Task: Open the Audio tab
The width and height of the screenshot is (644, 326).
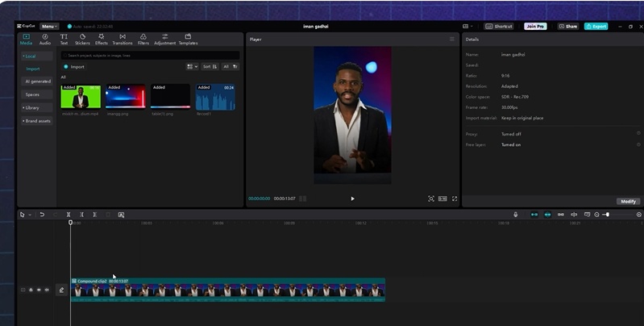Action: [x=45, y=40]
